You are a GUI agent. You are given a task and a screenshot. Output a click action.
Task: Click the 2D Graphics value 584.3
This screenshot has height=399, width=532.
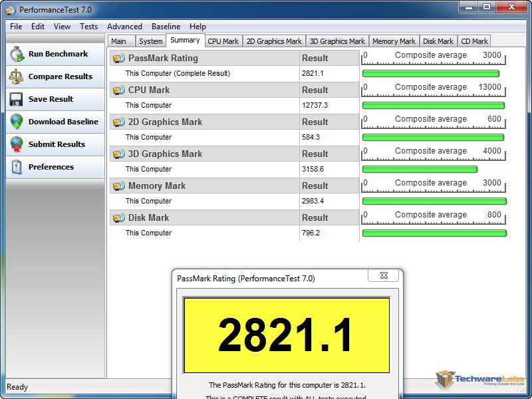(311, 137)
